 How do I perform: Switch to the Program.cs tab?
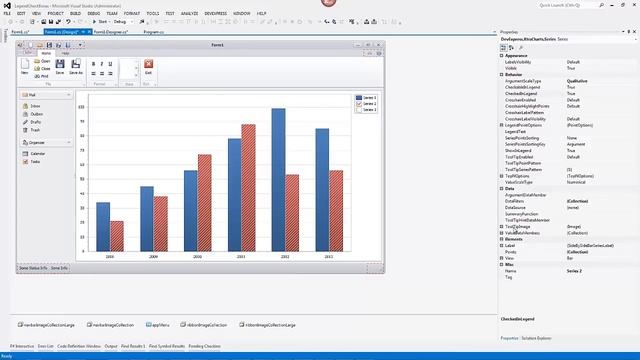pos(154,32)
